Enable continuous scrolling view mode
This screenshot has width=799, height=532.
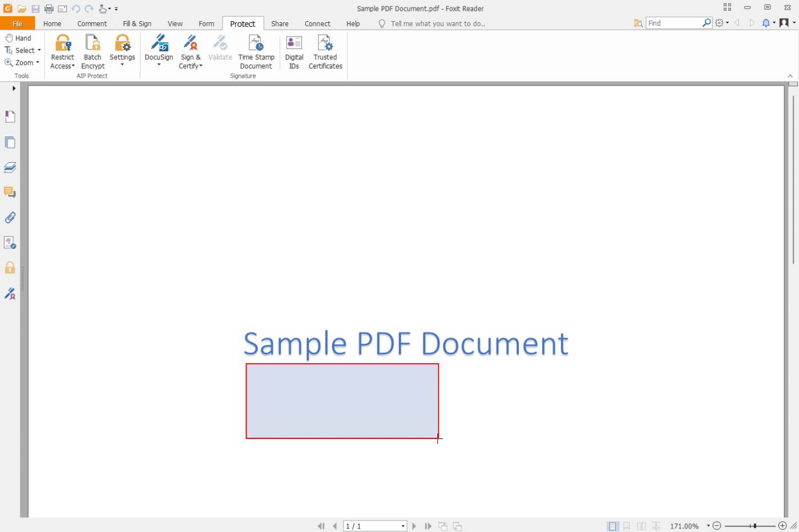pyautogui.click(x=627, y=526)
